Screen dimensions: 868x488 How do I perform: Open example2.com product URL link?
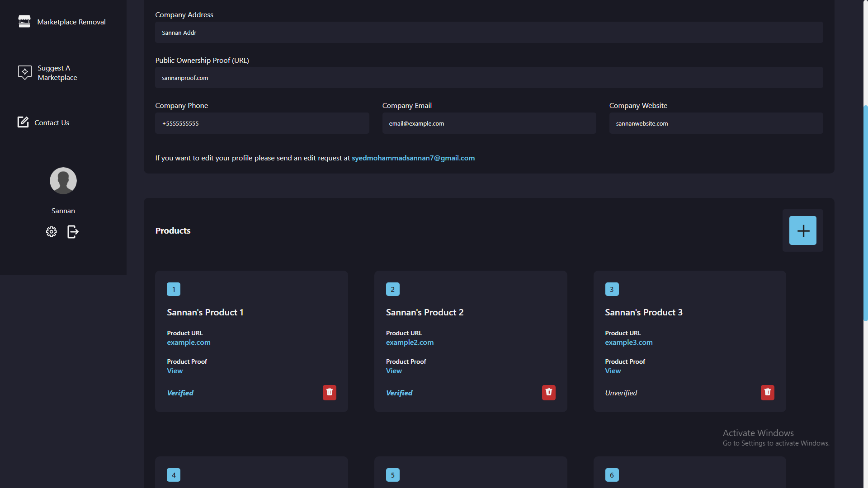pos(409,342)
